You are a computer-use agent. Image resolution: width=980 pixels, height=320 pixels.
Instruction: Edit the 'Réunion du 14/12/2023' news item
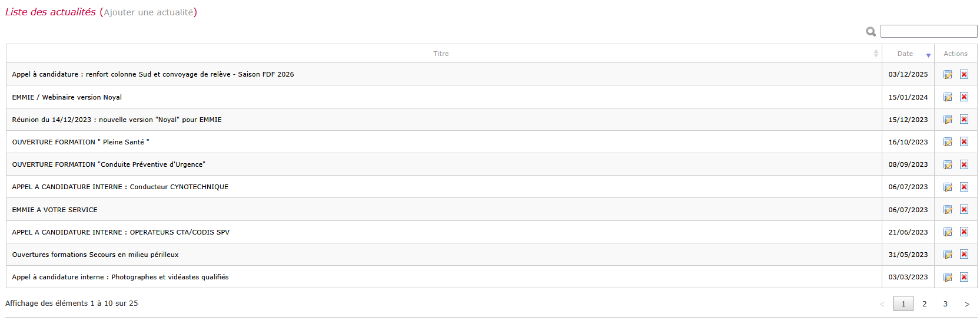[x=948, y=119]
